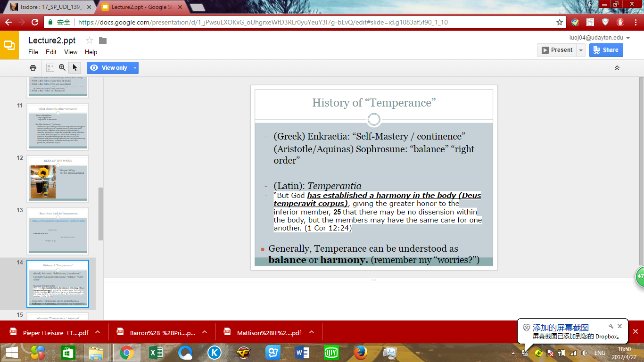Launch Excel from the taskbar
This screenshot has width=644, height=362.
pos(156,352)
